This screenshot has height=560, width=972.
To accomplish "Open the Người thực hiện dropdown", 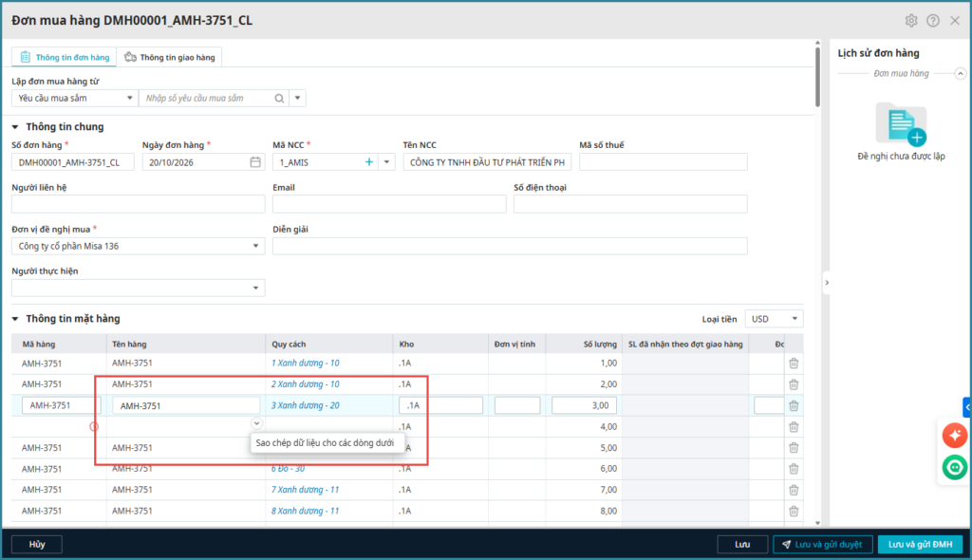I will pos(256,289).
